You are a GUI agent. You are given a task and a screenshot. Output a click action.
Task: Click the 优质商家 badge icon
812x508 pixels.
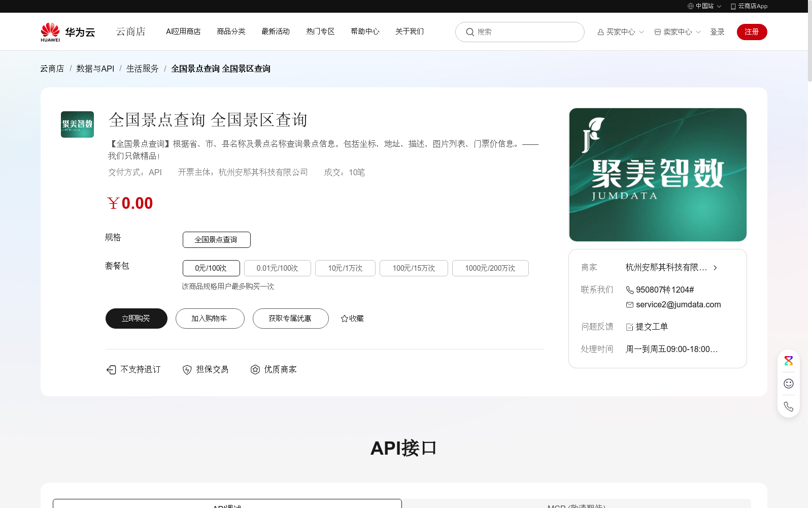pyautogui.click(x=255, y=370)
